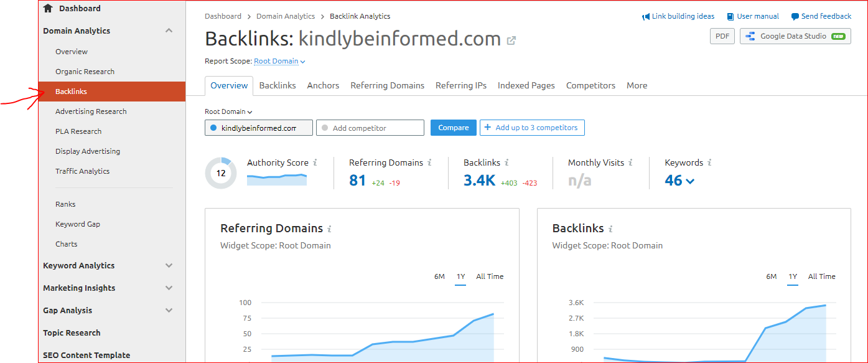
Task: Click the User manual book icon
Action: (730, 17)
